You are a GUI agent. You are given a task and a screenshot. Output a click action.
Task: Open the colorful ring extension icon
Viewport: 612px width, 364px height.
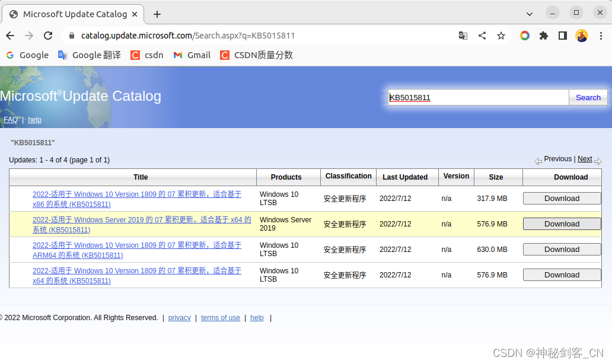[x=525, y=36]
